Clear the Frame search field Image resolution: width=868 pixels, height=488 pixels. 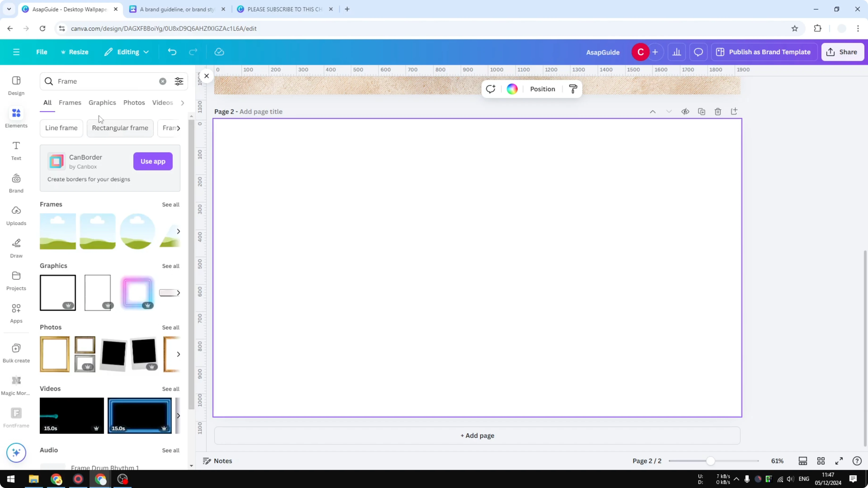[163, 81]
